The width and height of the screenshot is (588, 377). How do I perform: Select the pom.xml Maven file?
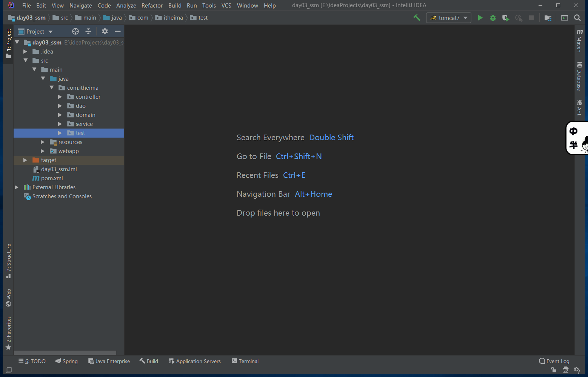tap(48, 178)
